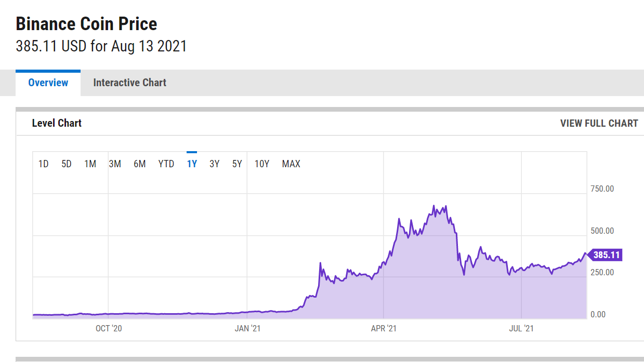Select the 5D time range

tap(67, 164)
